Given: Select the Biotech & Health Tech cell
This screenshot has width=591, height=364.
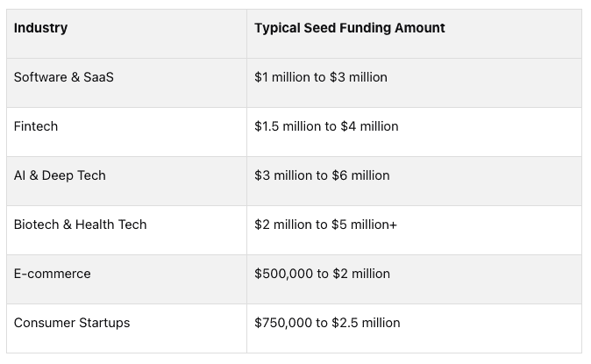Looking at the screenshot, I should pyautogui.click(x=80, y=225).
